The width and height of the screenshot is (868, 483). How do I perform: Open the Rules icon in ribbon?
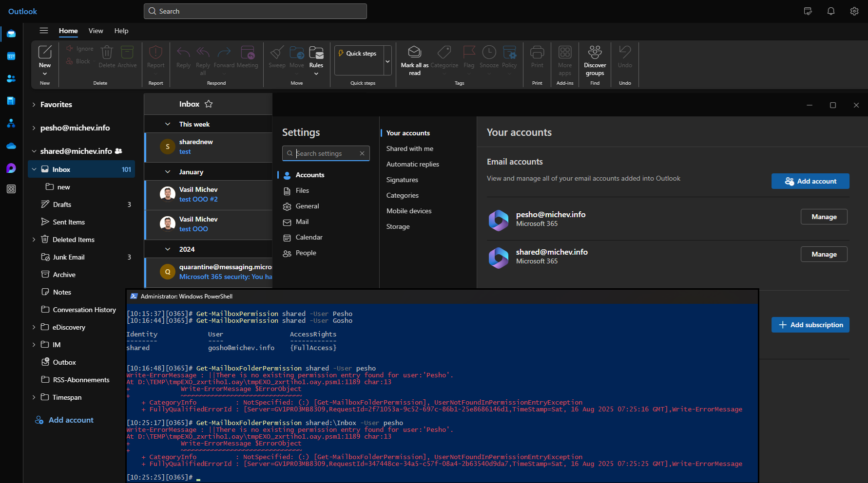(316, 53)
